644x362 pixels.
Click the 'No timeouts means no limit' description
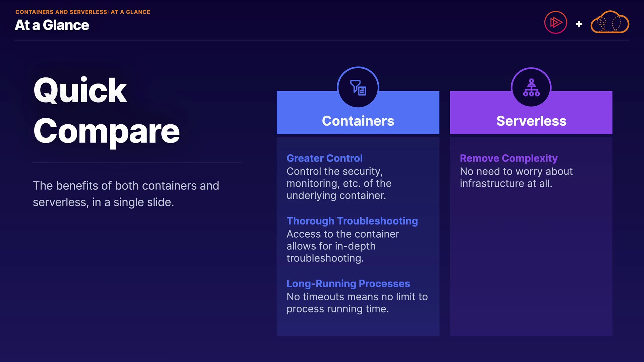[x=357, y=303]
